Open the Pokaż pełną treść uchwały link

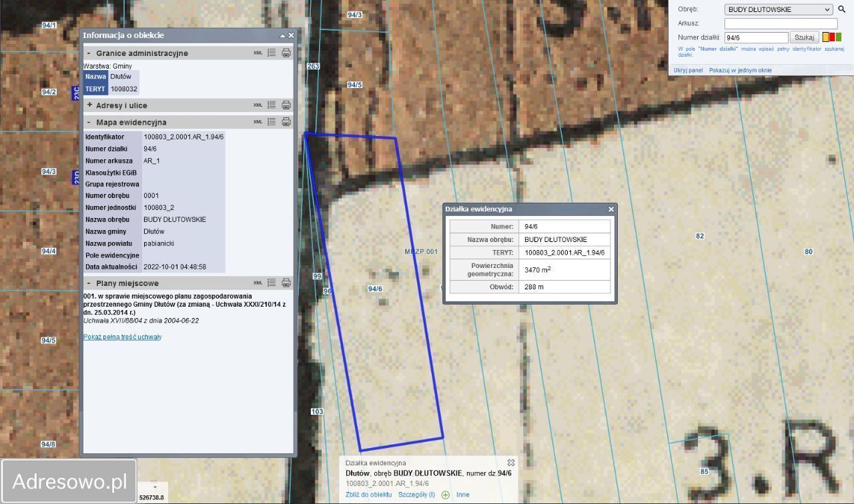[x=122, y=337]
